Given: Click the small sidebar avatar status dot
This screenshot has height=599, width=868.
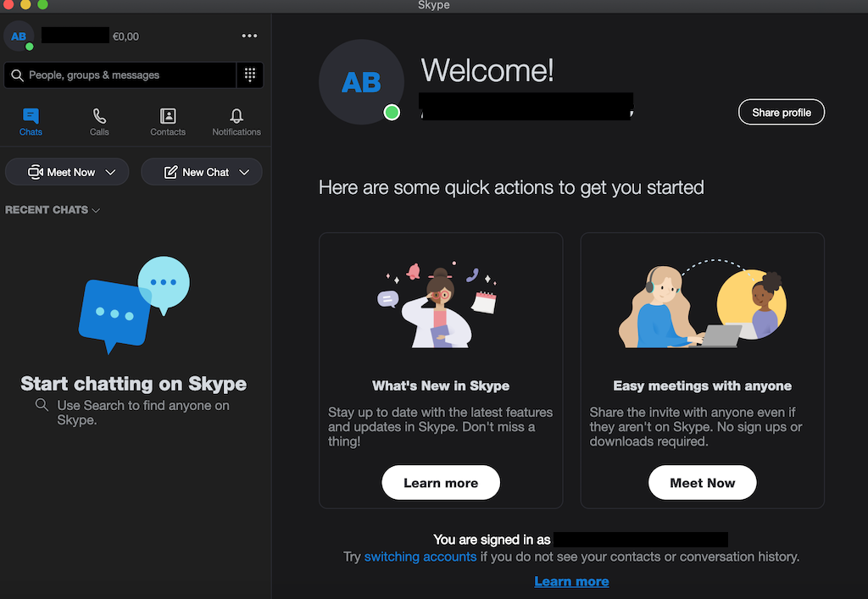Looking at the screenshot, I should tap(30, 47).
